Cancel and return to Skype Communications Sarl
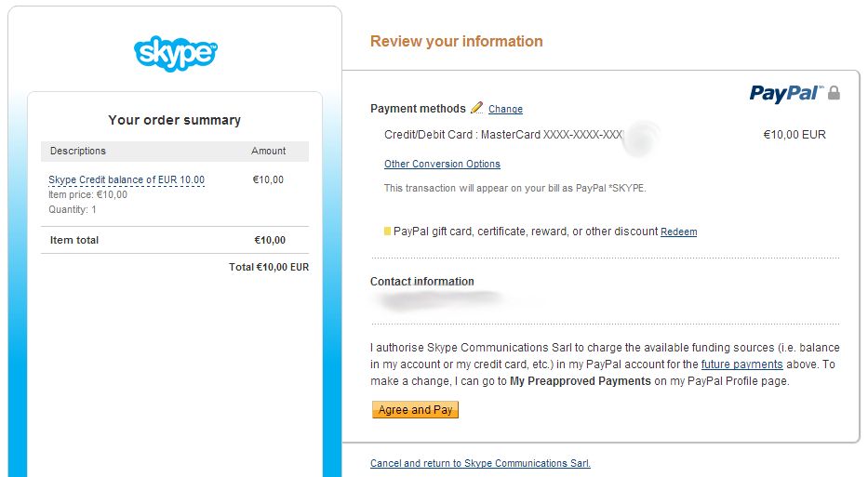 point(480,463)
